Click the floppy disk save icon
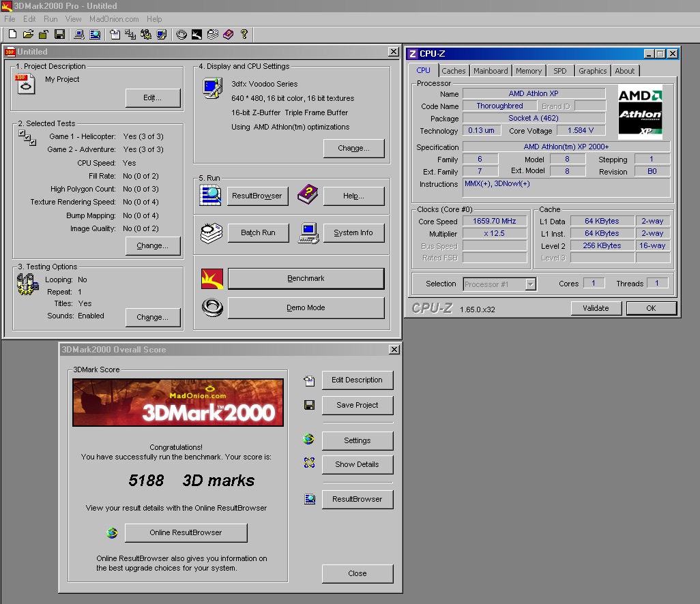The height and width of the screenshot is (604, 700). click(x=59, y=34)
